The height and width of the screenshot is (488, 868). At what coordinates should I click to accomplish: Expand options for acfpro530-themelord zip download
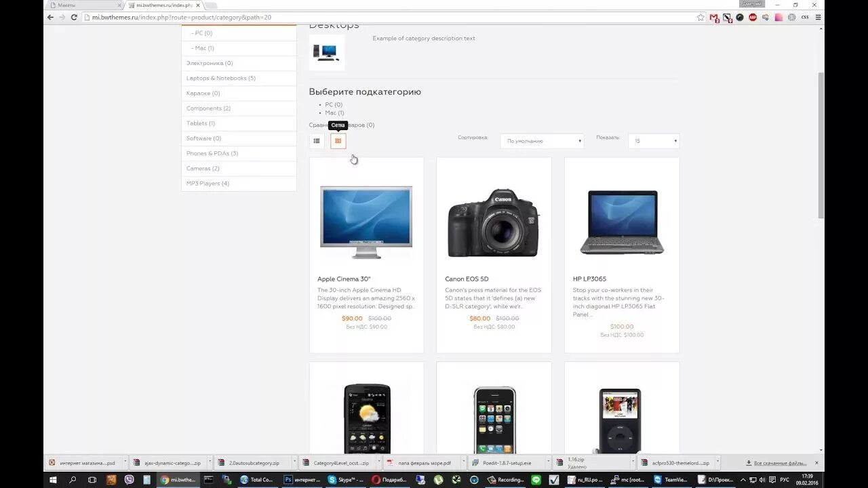point(717,463)
